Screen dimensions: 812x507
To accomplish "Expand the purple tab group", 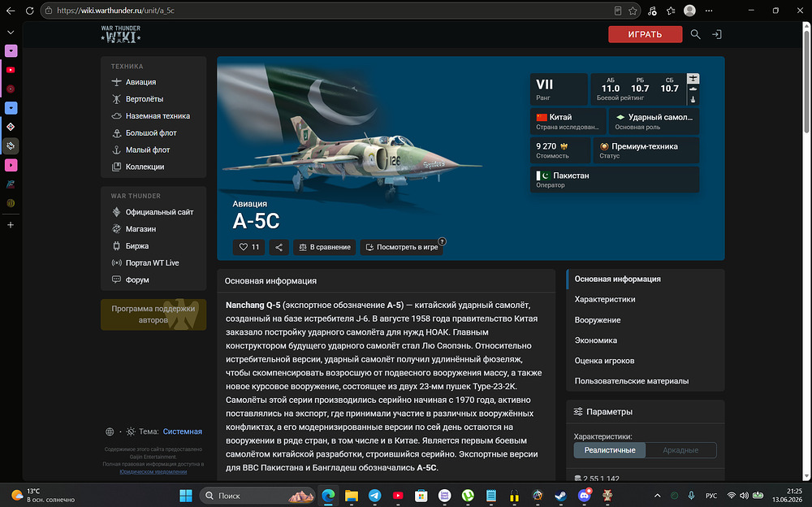I will click(x=11, y=51).
